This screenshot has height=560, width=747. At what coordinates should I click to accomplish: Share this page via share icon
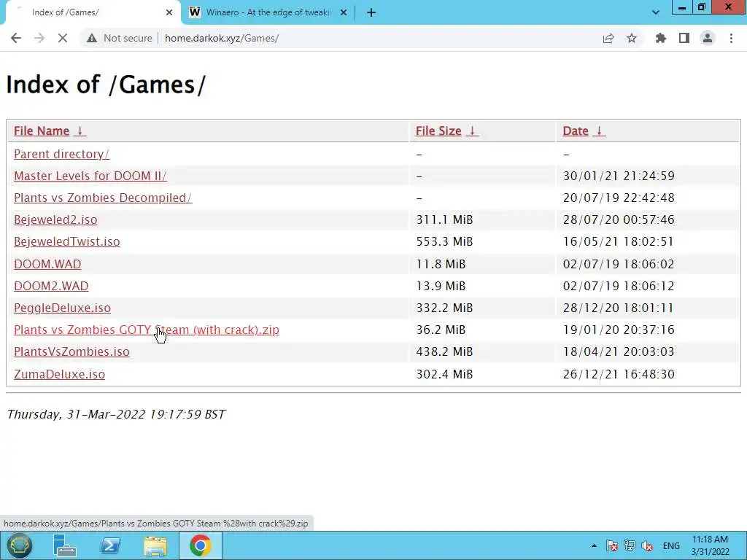[608, 38]
